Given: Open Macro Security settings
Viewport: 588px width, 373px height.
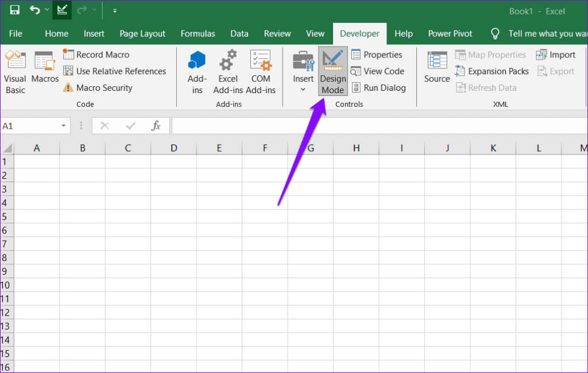Looking at the screenshot, I should (x=98, y=87).
